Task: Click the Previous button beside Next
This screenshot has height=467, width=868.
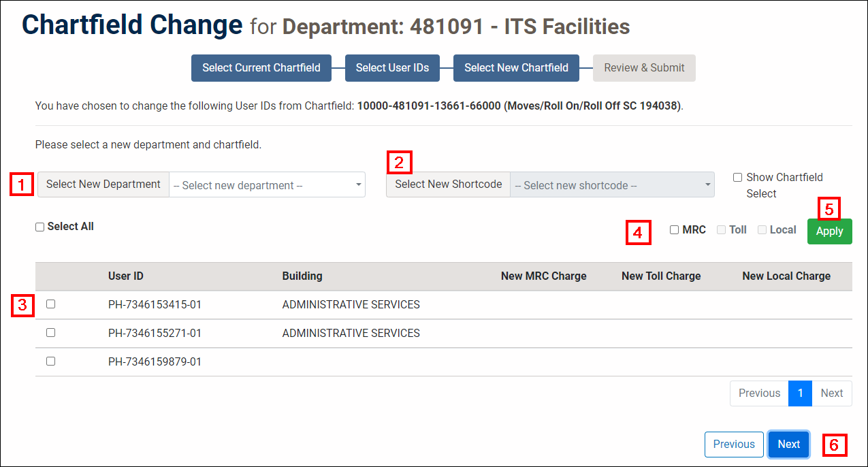Action: [x=734, y=444]
